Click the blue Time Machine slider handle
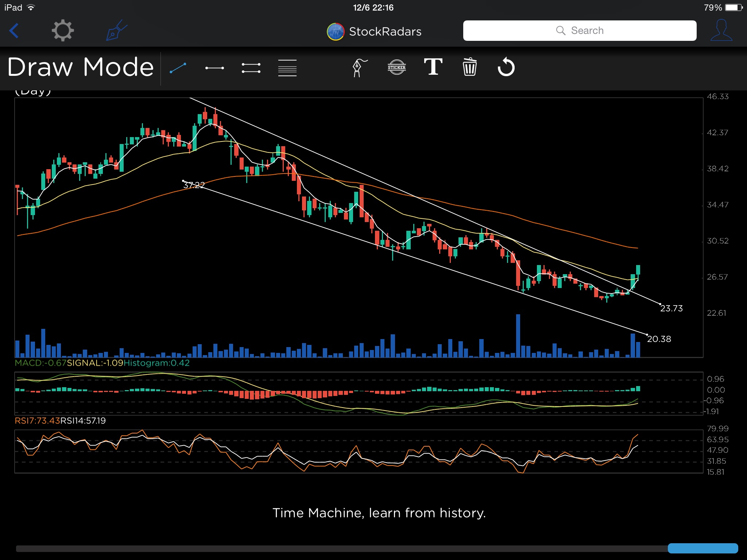 coord(703,548)
